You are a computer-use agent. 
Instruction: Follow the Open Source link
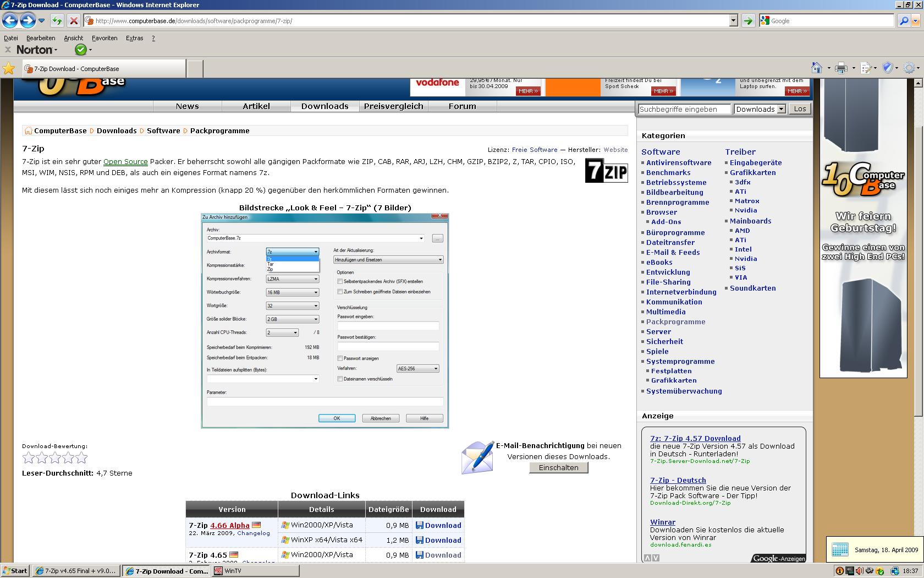(x=125, y=162)
